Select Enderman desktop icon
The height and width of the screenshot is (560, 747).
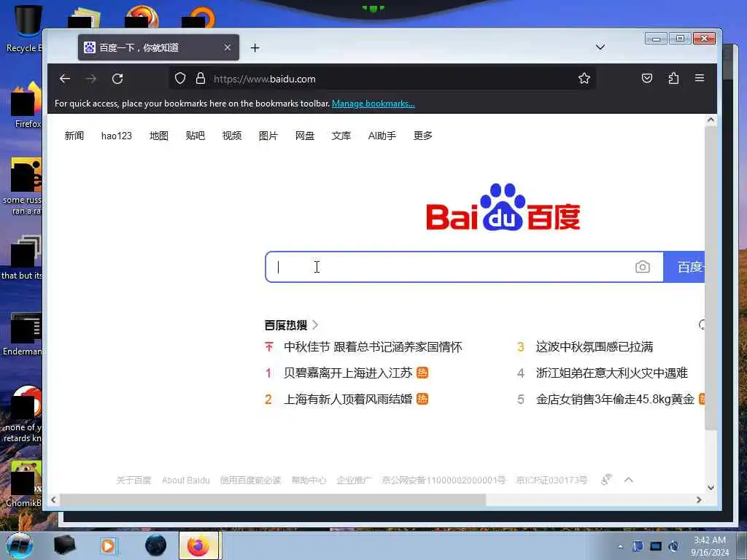point(23,333)
